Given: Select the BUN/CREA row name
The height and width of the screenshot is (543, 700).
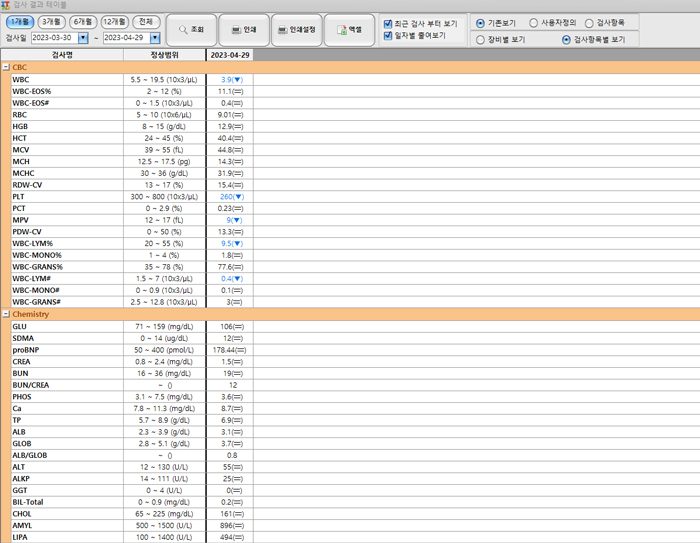Looking at the screenshot, I should (x=31, y=385).
